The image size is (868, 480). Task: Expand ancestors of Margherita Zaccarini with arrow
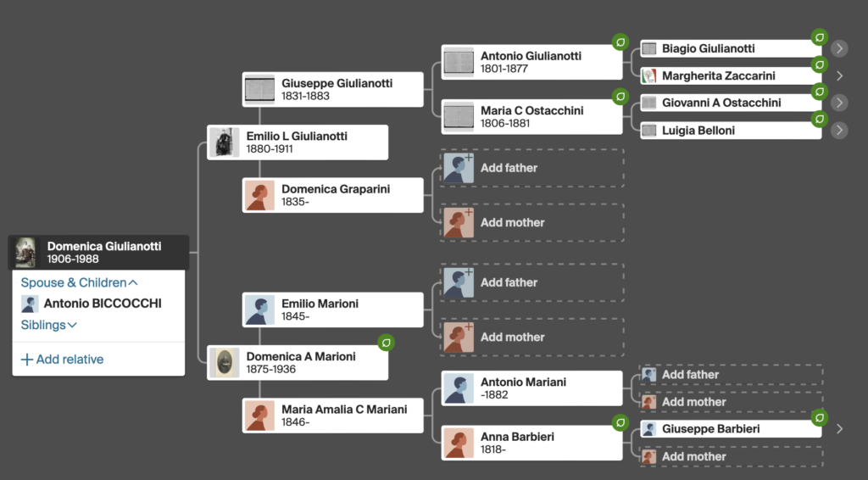click(x=839, y=75)
